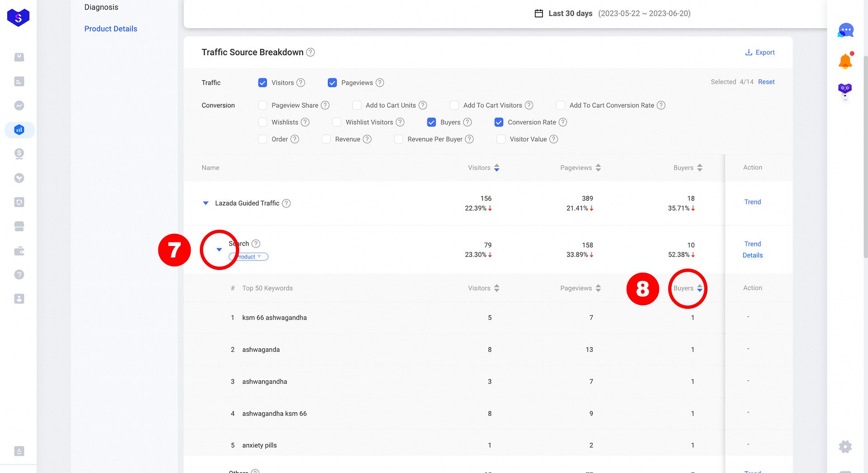Enable the Add To Cart Visitors checkbox
Screen dimensions: 868x473
[x=454, y=105]
